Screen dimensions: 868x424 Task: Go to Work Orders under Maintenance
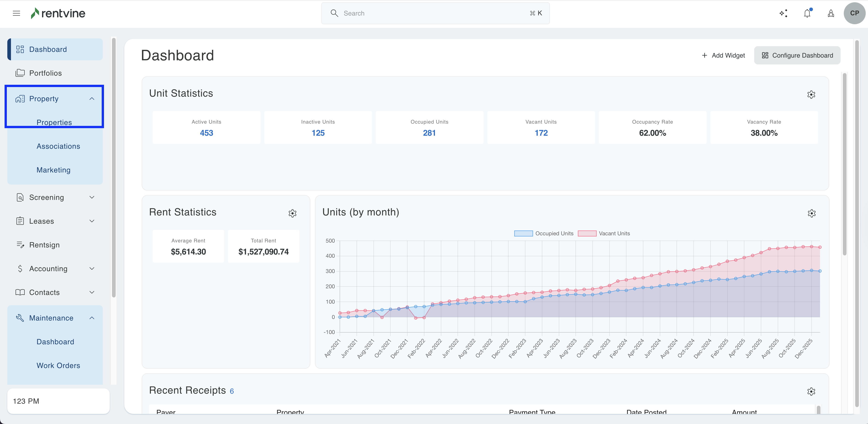point(58,365)
